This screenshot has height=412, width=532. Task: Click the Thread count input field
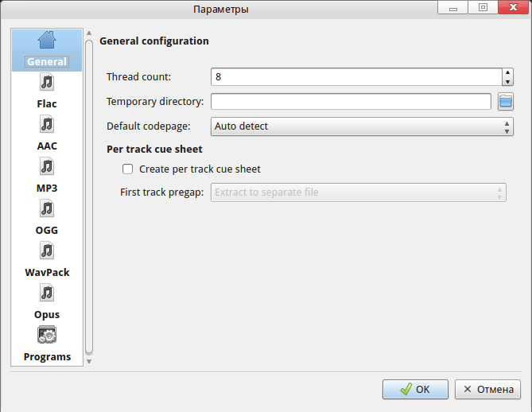click(x=356, y=76)
